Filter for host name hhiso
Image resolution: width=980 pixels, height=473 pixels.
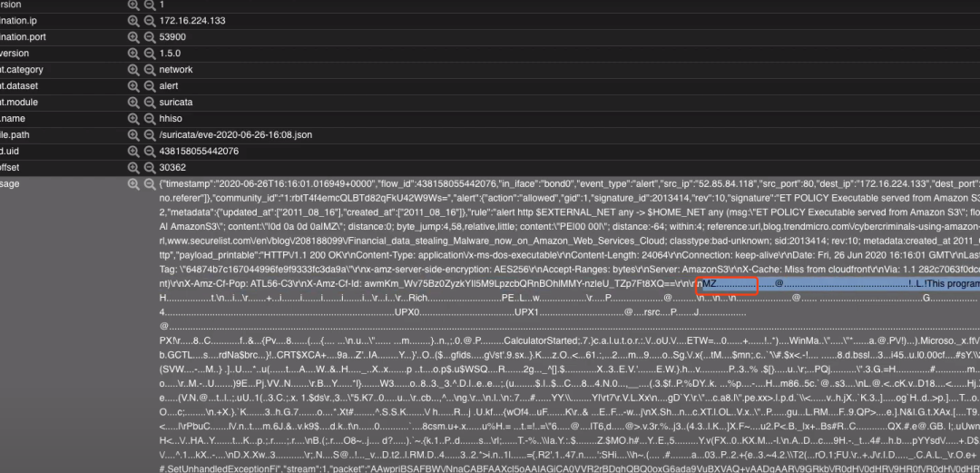[133, 118]
